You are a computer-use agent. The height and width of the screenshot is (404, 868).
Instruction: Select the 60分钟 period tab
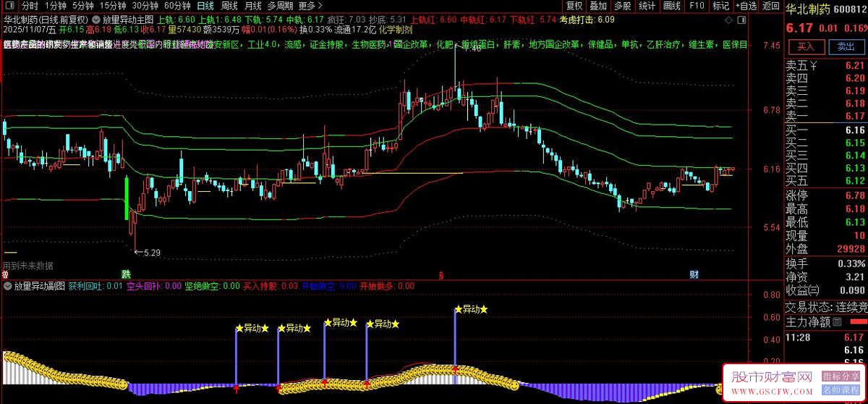177,6
